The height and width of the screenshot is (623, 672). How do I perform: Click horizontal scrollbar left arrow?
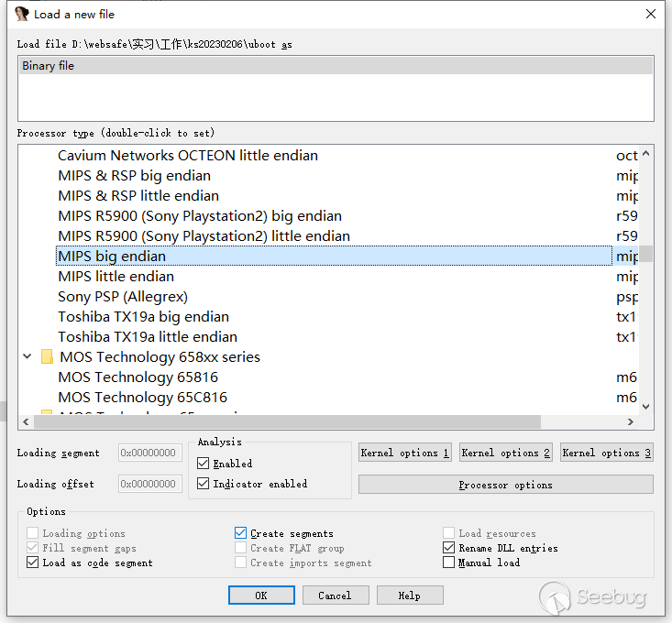[x=27, y=421]
